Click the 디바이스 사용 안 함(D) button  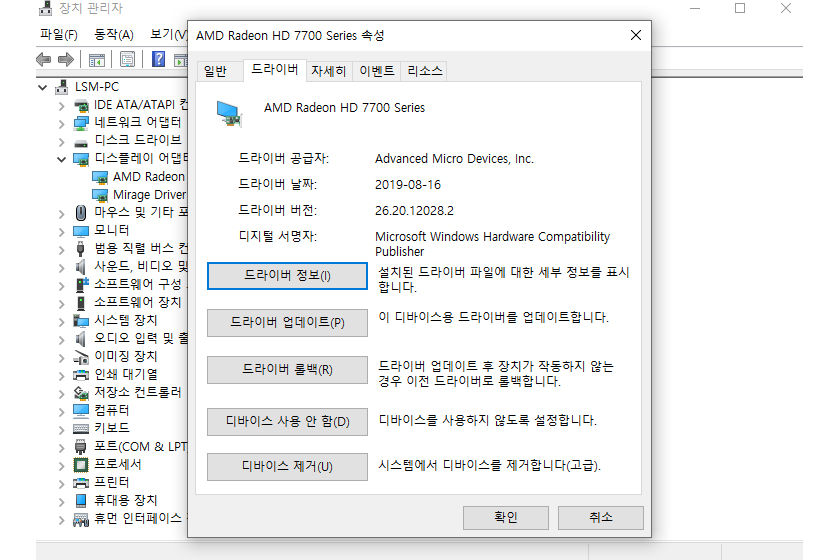click(x=288, y=422)
